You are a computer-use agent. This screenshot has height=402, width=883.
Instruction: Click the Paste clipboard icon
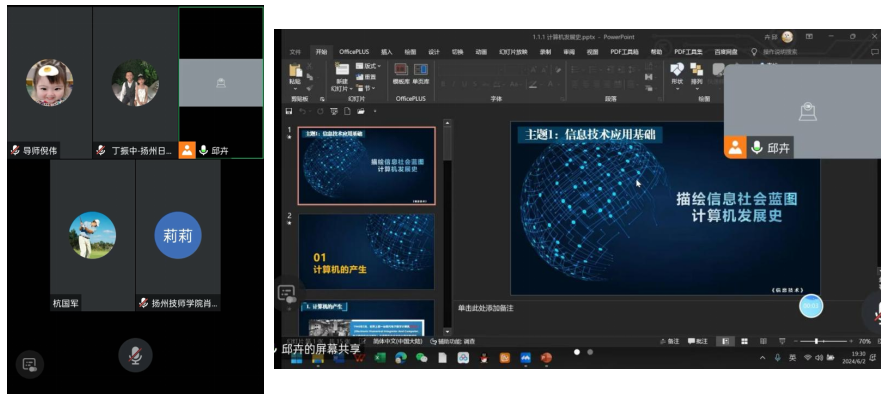pos(295,70)
